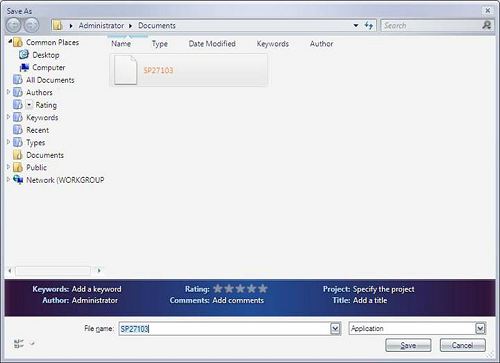Click the refresh icon beside address bar
This screenshot has height=363, width=500.
(x=368, y=25)
